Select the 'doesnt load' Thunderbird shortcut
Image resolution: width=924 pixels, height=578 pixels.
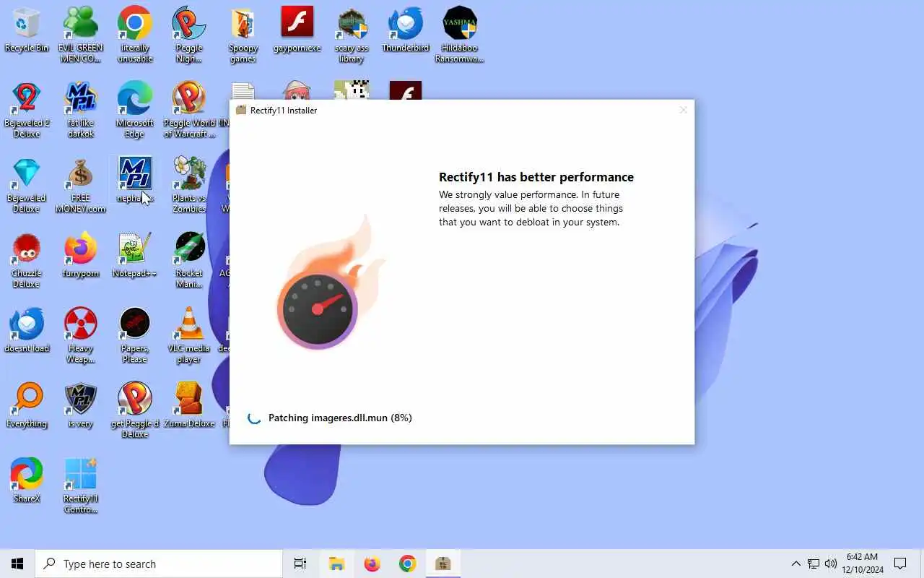pyautogui.click(x=27, y=330)
